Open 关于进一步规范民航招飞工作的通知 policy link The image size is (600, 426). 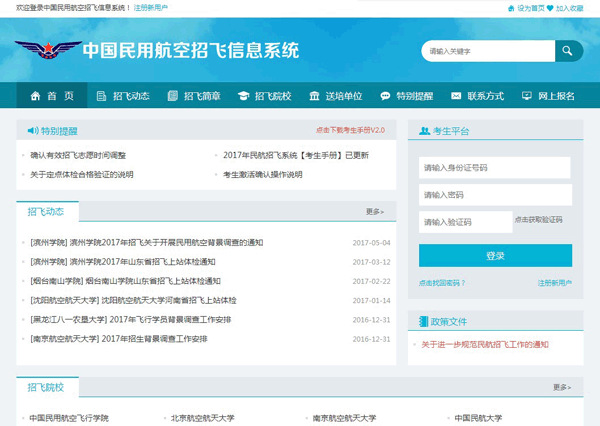(x=485, y=344)
